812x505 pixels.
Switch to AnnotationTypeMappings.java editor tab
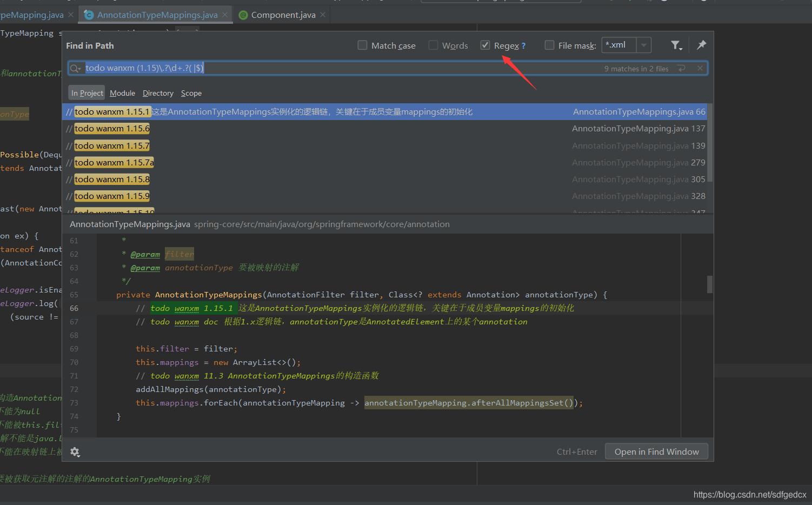point(157,15)
